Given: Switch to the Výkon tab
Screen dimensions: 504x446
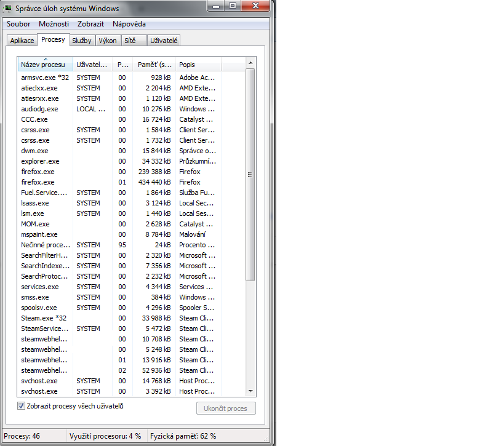Looking at the screenshot, I should click(108, 41).
